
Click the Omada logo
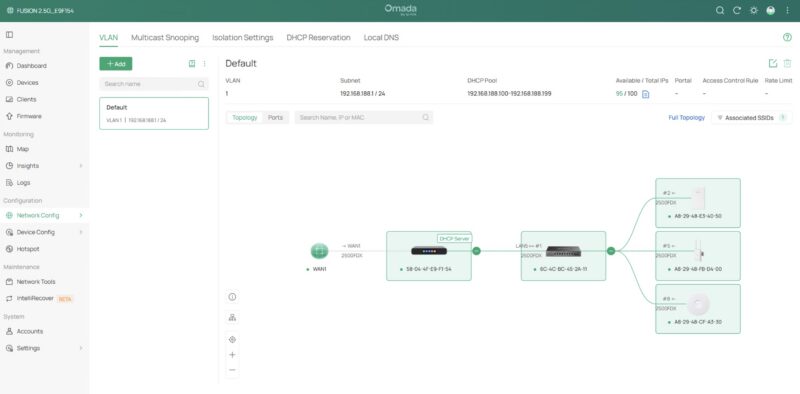tap(401, 10)
